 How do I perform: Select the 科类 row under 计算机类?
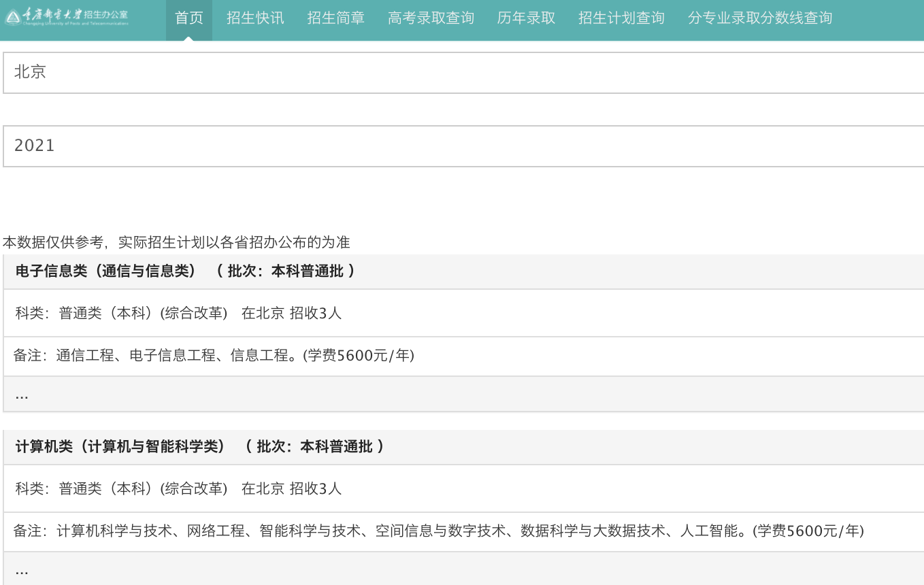178,488
